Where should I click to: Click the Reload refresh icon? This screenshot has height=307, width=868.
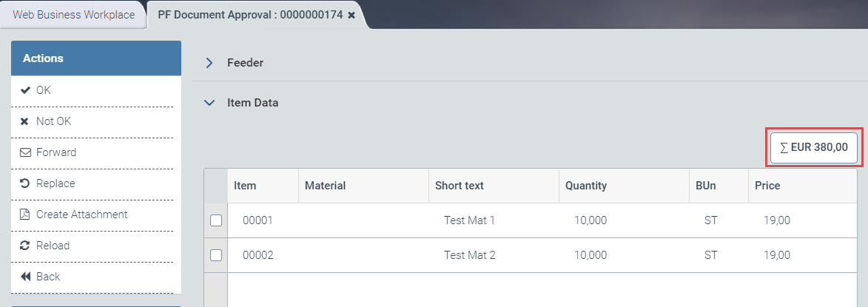24,246
